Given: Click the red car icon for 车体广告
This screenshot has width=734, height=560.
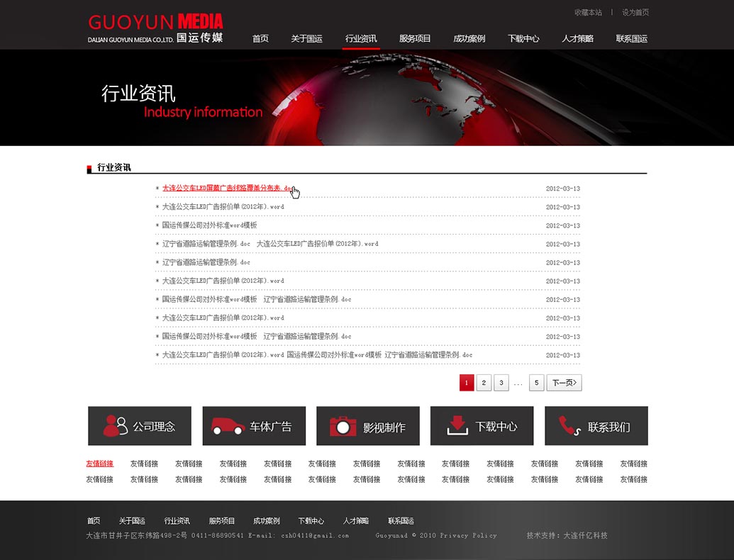Looking at the screenshot, I should coord(228,427).
